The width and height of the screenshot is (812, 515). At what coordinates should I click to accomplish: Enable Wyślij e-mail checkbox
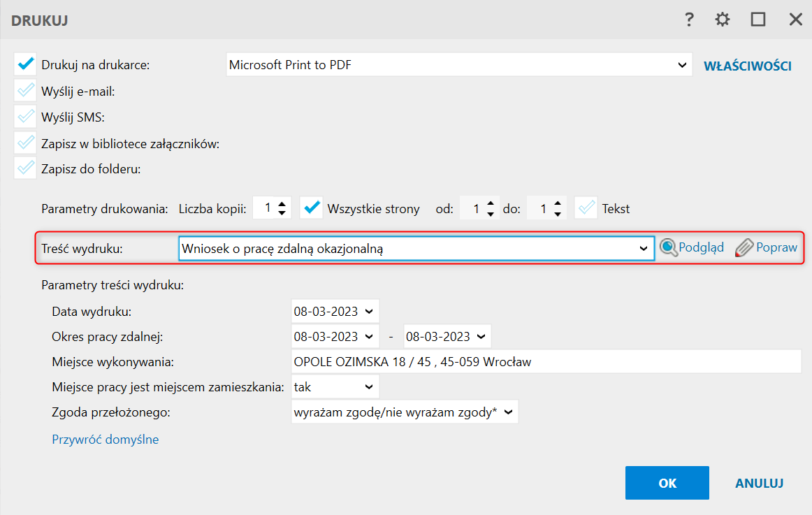[25, 91]
